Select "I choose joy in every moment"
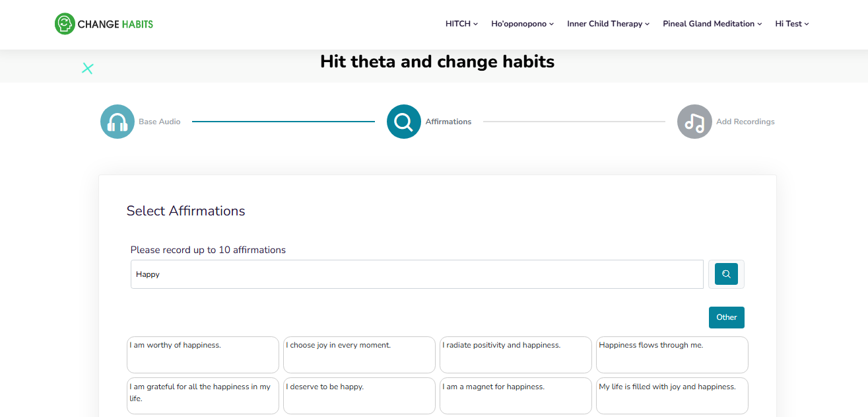The image size is (868, 417). click(359, 355)
